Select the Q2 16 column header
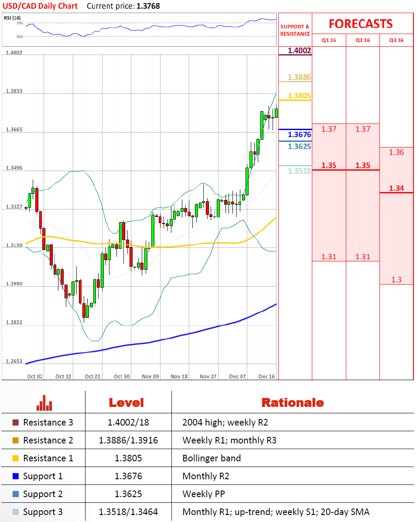 click(363, 40)
